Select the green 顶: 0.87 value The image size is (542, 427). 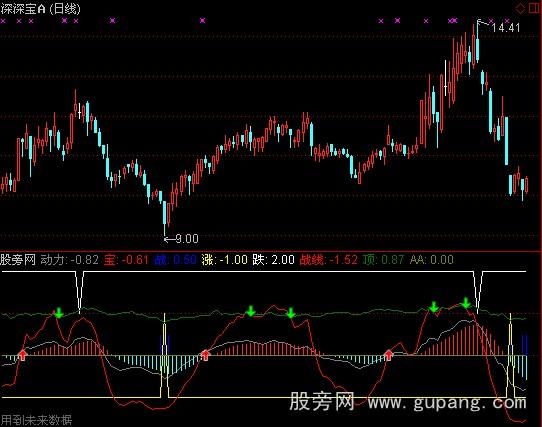[x=383, y=260]
